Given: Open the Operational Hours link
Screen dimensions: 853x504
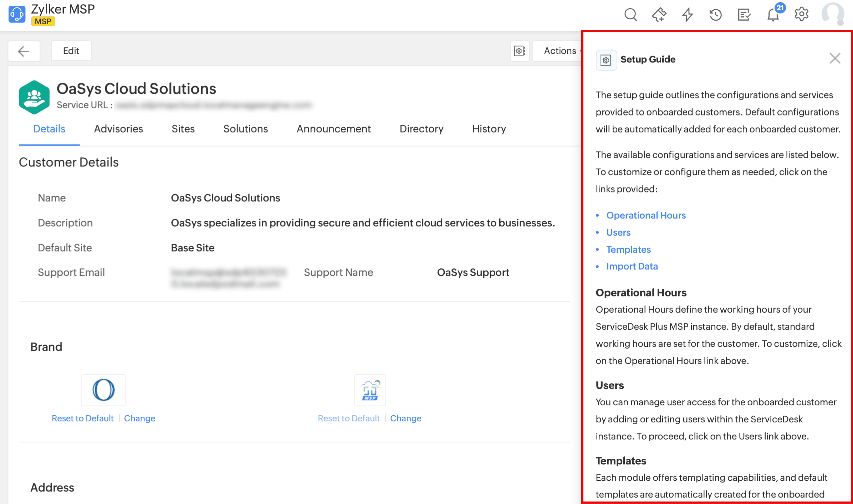Looking at the screenshot, I should (646, 215).
